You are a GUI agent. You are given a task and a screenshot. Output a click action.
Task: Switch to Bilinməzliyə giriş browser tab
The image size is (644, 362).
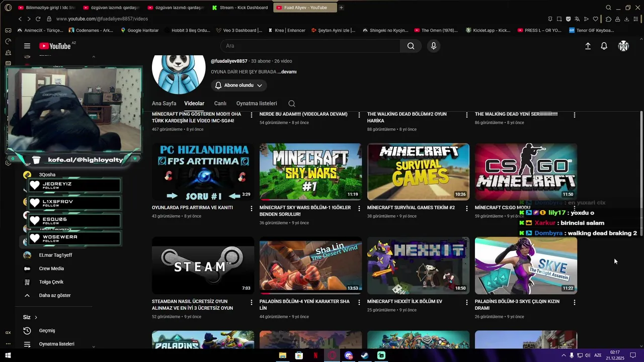(x=46, y=8)
